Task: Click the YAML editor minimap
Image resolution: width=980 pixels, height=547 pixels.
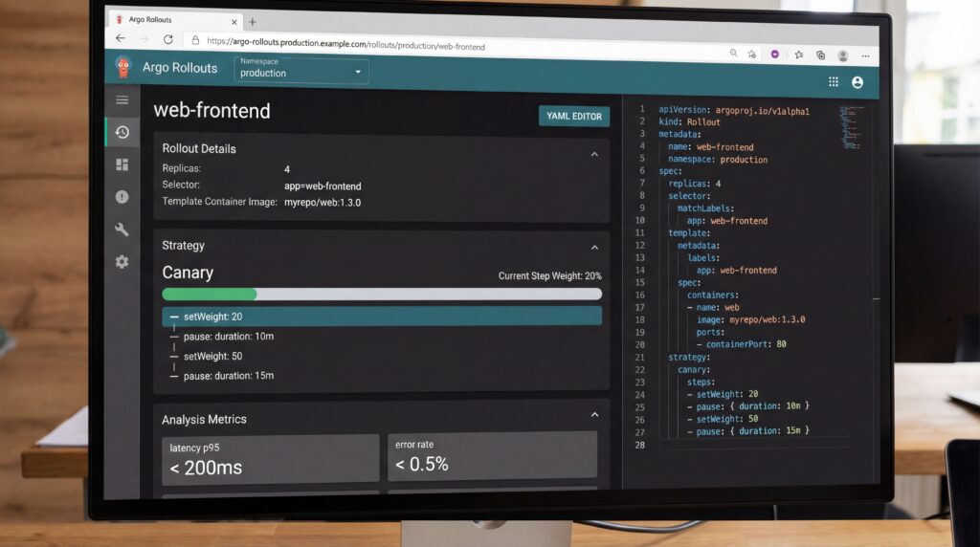Action: [851, 127]
